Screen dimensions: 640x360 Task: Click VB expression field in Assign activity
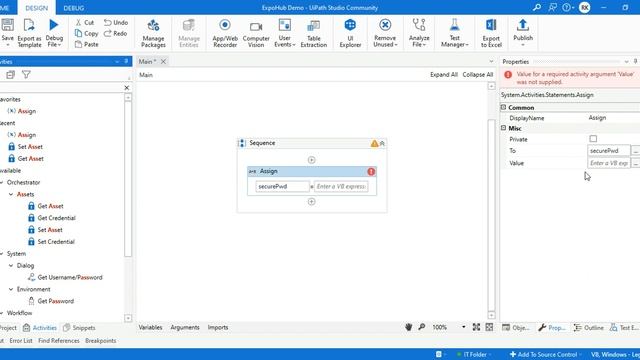(x=341, y=187)
